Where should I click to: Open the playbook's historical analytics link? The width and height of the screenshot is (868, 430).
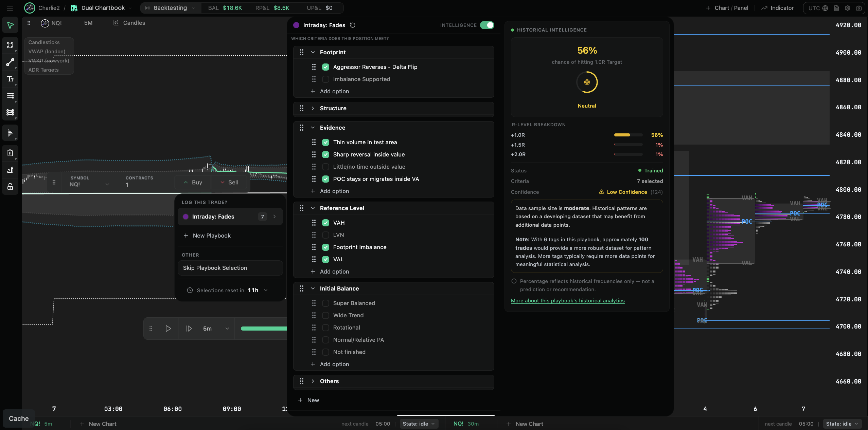[568, 301]
